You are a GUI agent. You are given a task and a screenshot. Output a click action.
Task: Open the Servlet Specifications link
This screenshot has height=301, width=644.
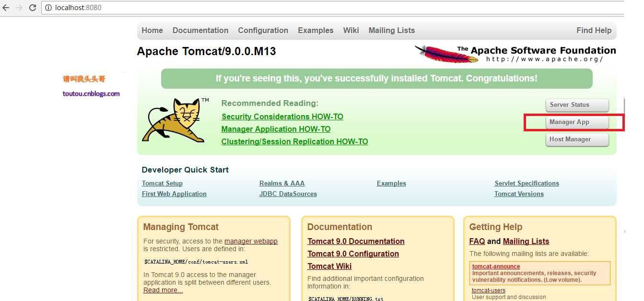pos(527,183)
